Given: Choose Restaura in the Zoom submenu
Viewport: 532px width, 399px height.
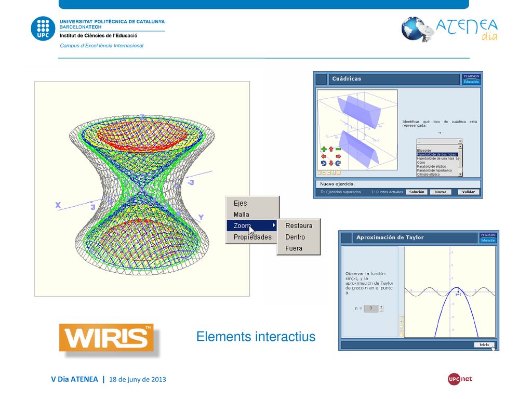Looking at the screenshot, I should (299, 225).
